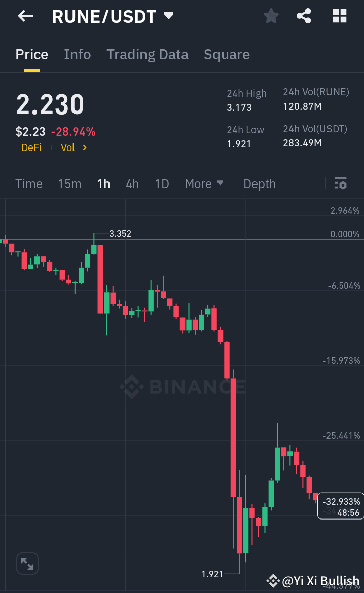The height and width of the screenshot is (593, 364).
Task: Open the share icon
Action: tap(304, 16)
